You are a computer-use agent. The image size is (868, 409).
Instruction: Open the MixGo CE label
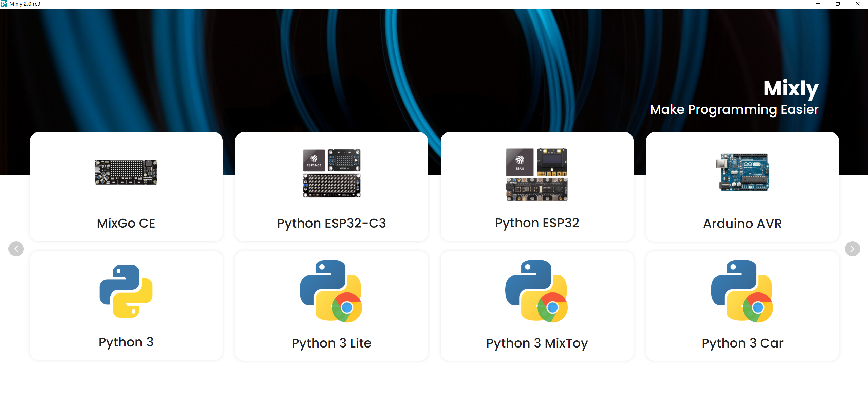[x=126, y=224]
